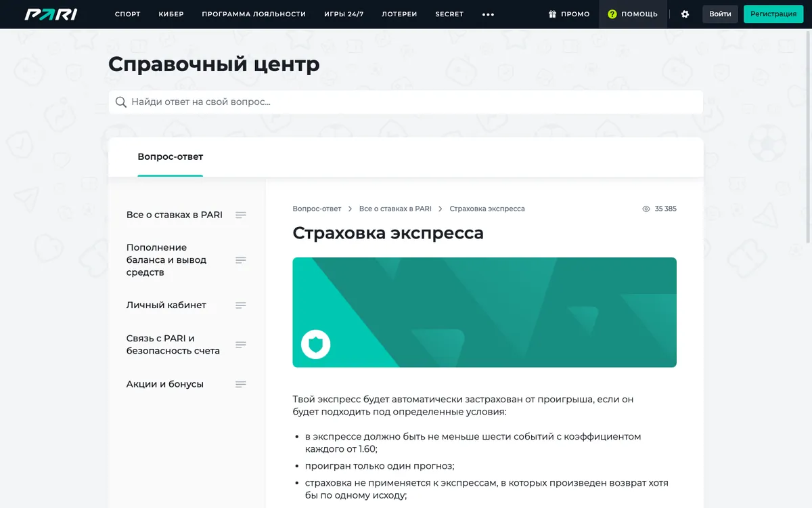Open Игры 24/7 menu item
Screen dimensions: 812x508
344,14
